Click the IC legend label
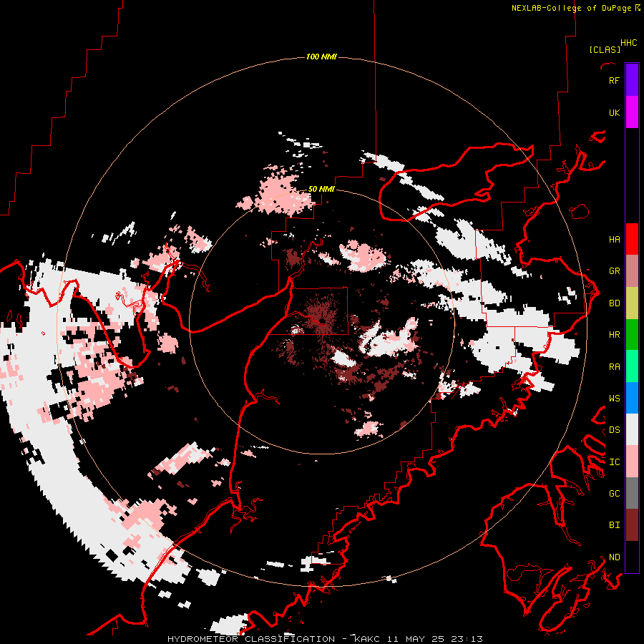The image size is (644, 644). click(614, 462)
